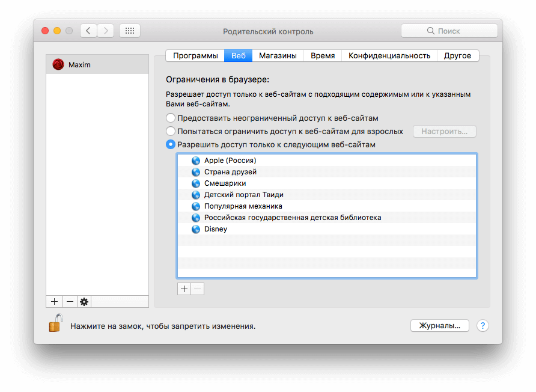The width and height of the screenshot is (536, 392).
Task: Click globe icon next to Disney
Action: click(x=196, y=229)
